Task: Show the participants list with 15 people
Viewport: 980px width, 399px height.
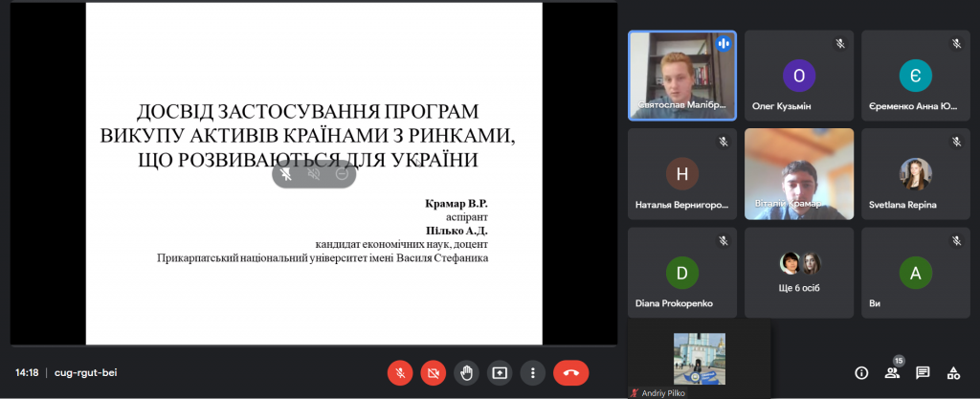Action: click(x=892, y=372)
